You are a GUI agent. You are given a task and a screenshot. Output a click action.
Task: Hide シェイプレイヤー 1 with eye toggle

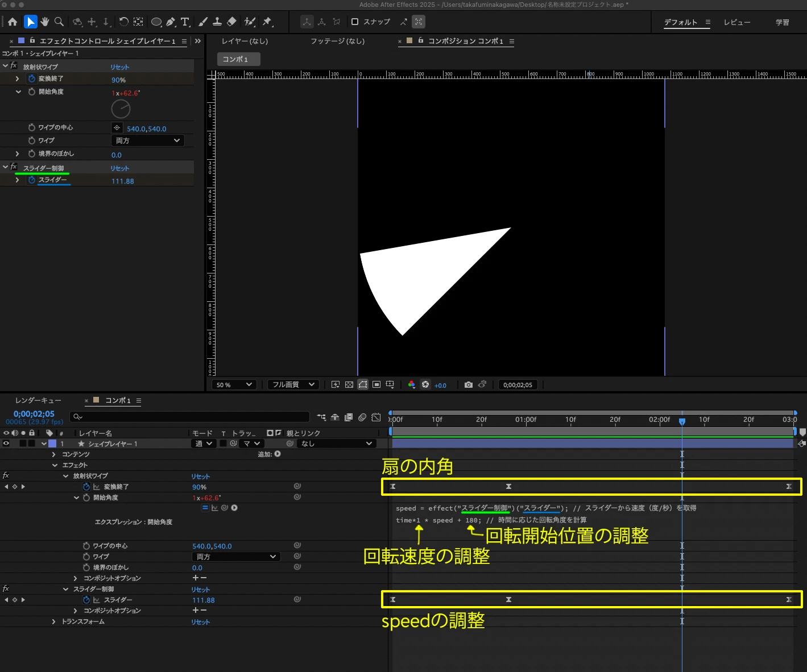point(6,443)
